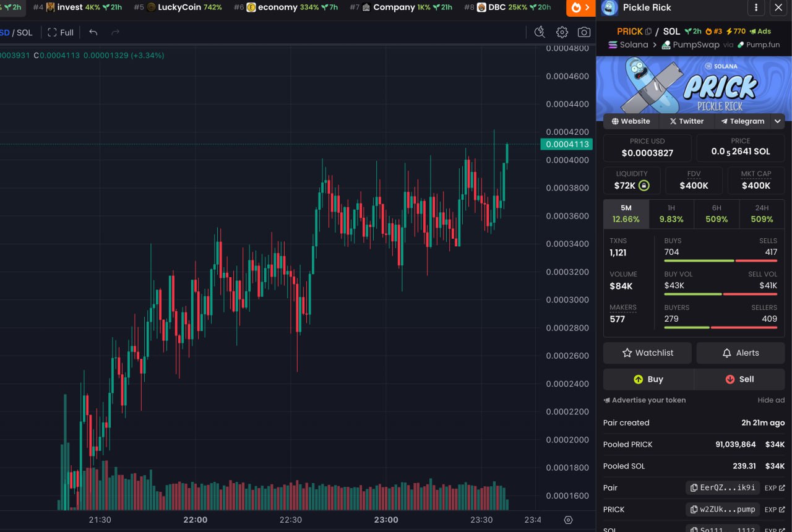Open the Pump.fun link
792x532 pixels.
759,45
